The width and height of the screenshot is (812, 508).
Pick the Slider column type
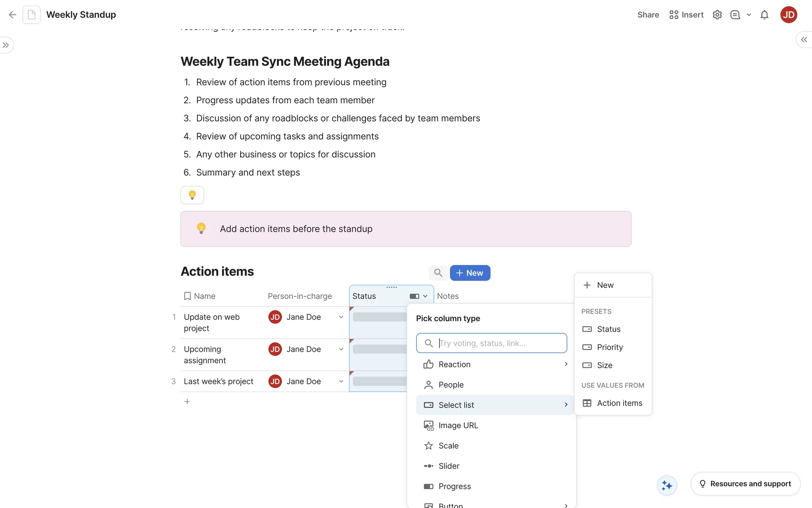click(x=449, y=466)
